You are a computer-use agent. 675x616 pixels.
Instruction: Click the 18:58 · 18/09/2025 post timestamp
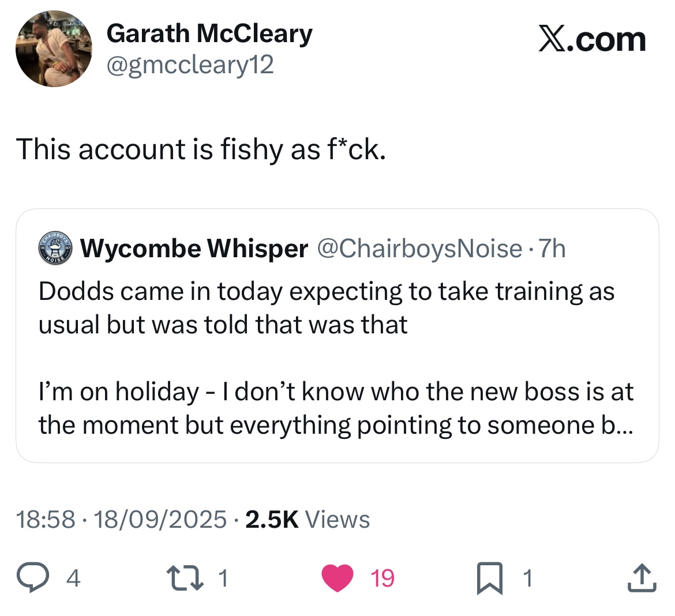(122, 519)
